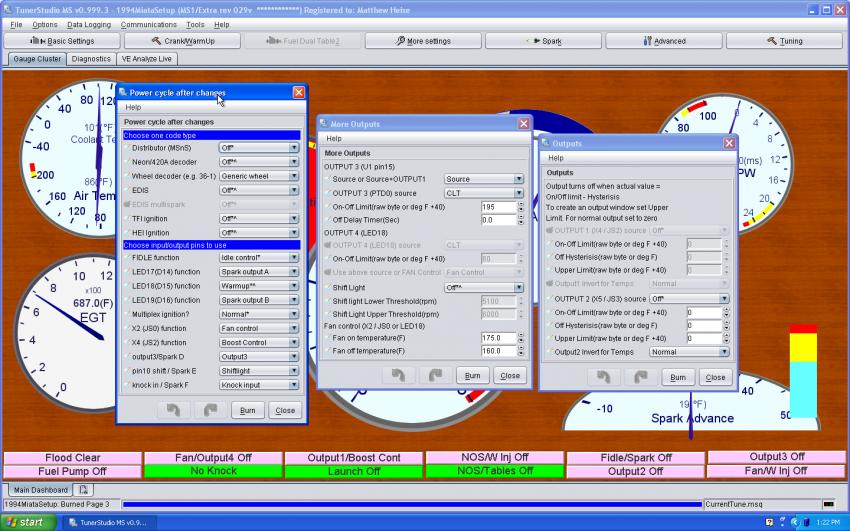Click redo arrow in Power cycle dialog
850x531 pixels.
tap(210, 410)
